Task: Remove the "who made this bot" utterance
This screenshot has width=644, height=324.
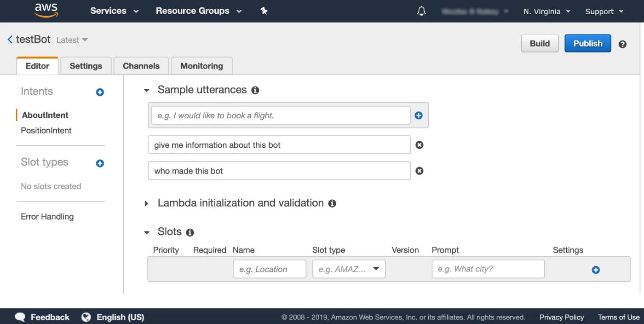Action: [x=419, y=170]
